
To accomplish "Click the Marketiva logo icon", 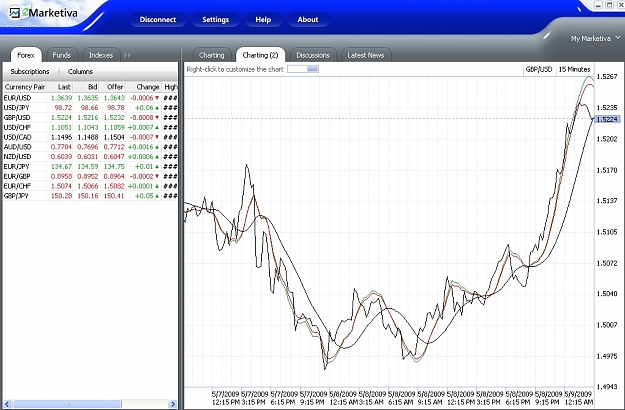I will tap(15, 13).
